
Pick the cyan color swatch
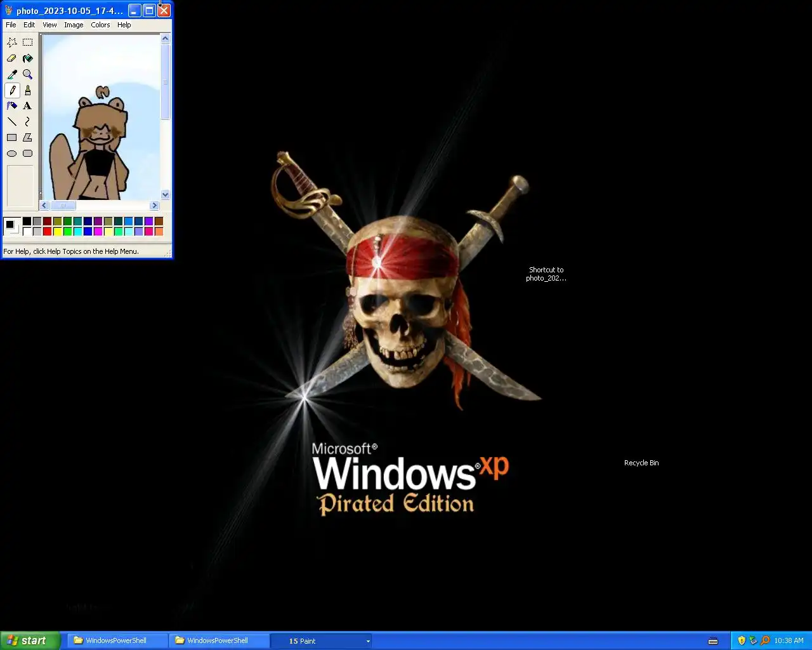coord(77,231)
